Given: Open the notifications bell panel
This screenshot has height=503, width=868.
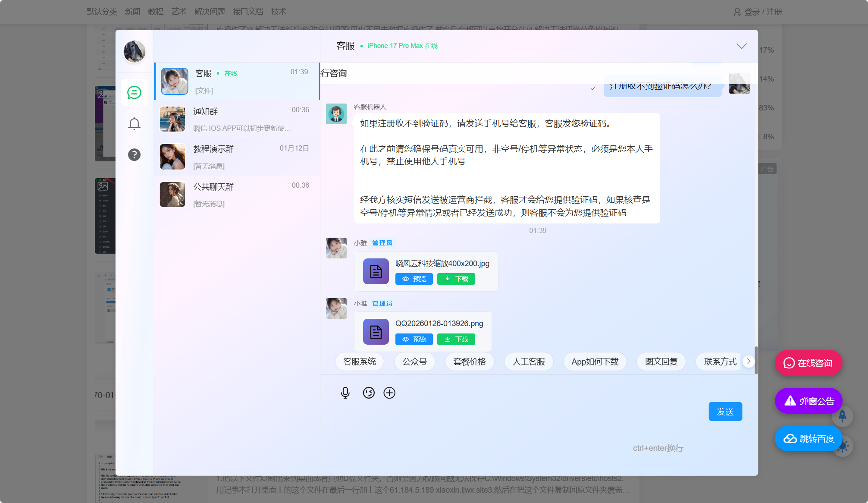Looking at the screenshot, I should [x=134, y=123].
